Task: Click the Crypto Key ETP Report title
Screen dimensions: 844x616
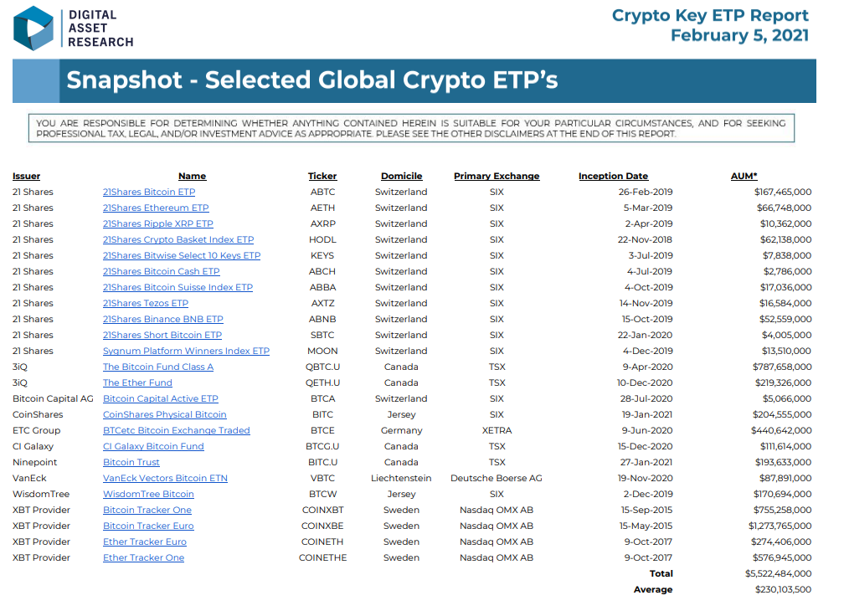Action: [710, 16]
